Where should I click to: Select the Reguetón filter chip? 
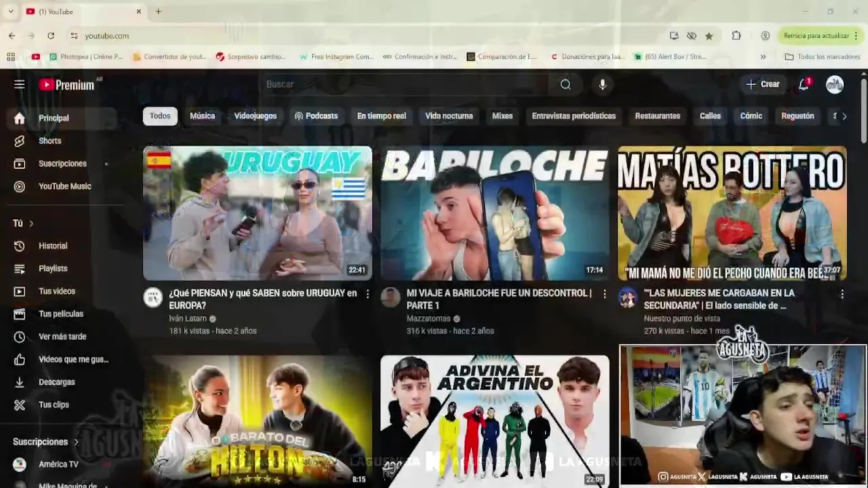pos(797,116)
